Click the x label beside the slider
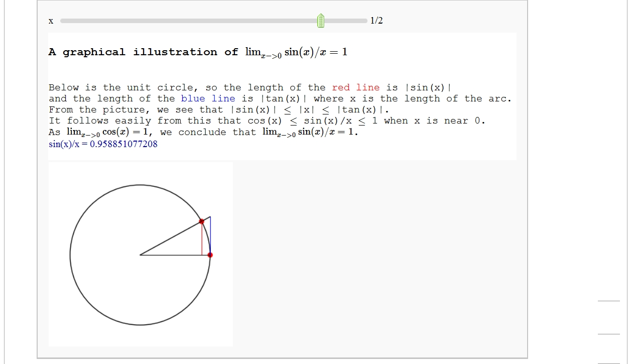The height and width of the screenshot is (364, 632). (51, 21)
